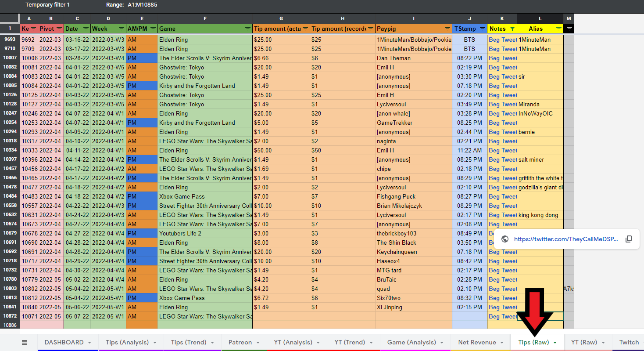The width and height of the screenshot is (644, 351).
Task: Open Beg Tweet link in Xi Jinping row
Action: (x=503, y=307)
